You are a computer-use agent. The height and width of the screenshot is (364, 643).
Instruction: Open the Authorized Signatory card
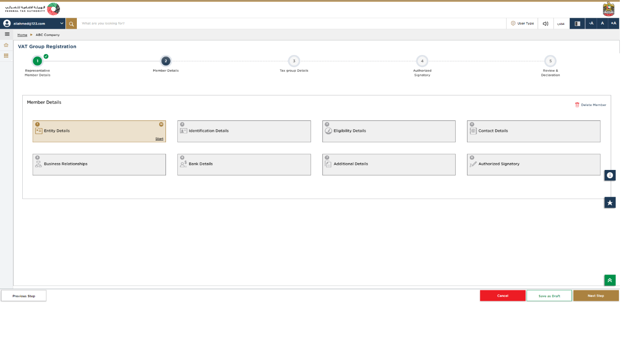[x=533, y=165]
